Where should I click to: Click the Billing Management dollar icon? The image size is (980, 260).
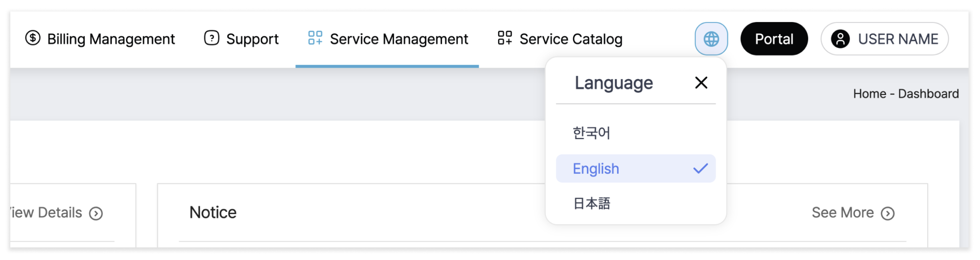click(x=32, y=38)
